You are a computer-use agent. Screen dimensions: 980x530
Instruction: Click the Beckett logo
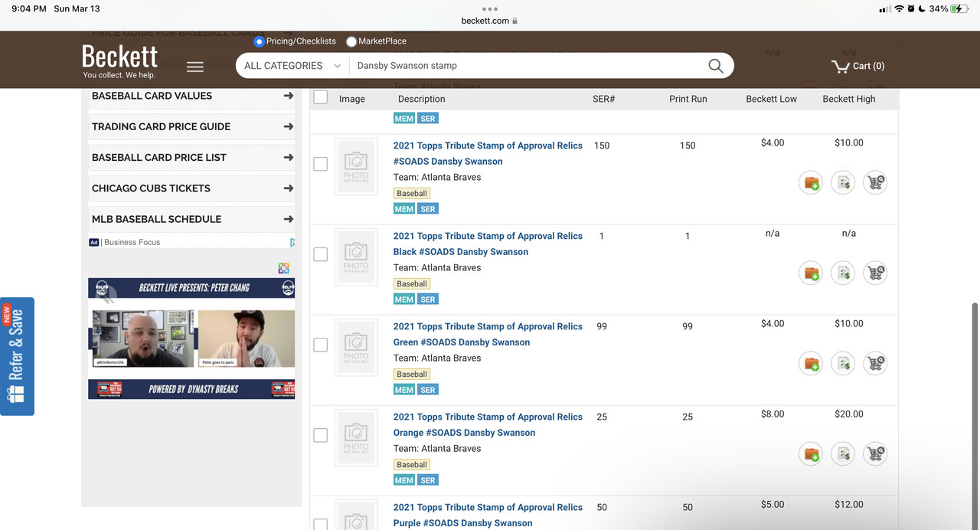pyautogui.click(x=119, y=61)
